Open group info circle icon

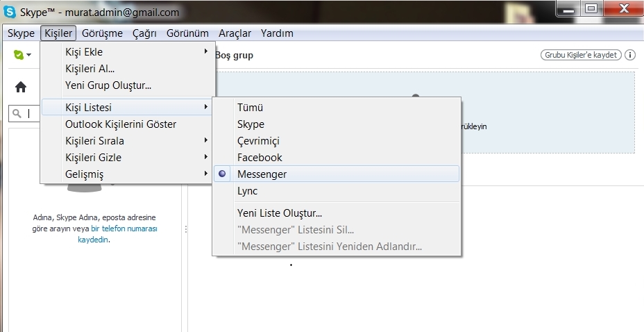coord(630,55)
